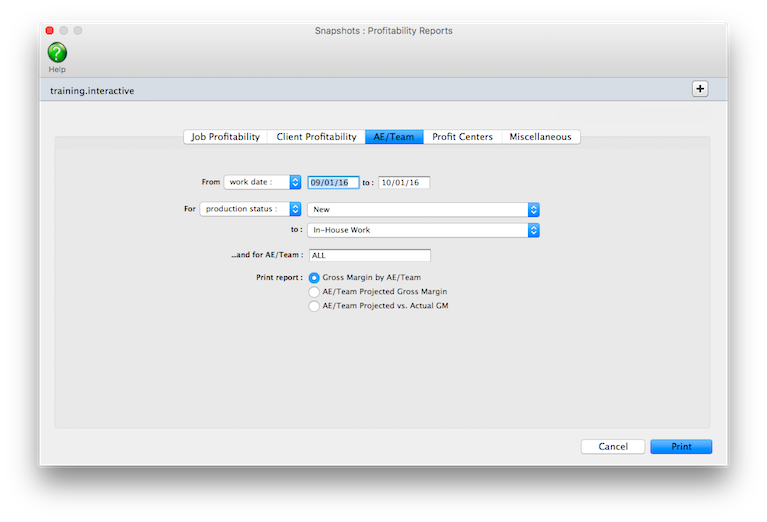Screen dimensions: 767x522
Task: Open the Client Profitability tab
Action: (316, 137)
